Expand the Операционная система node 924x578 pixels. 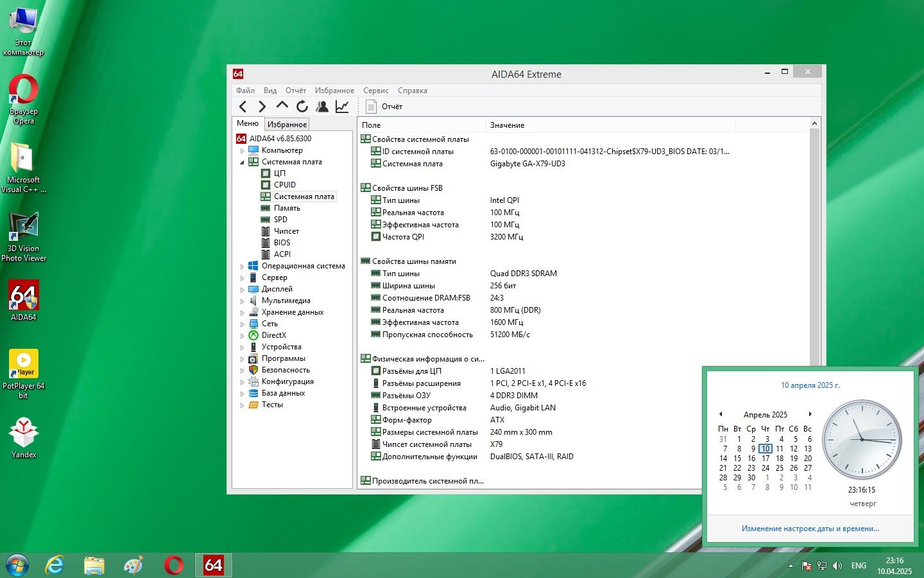point(242,267)
